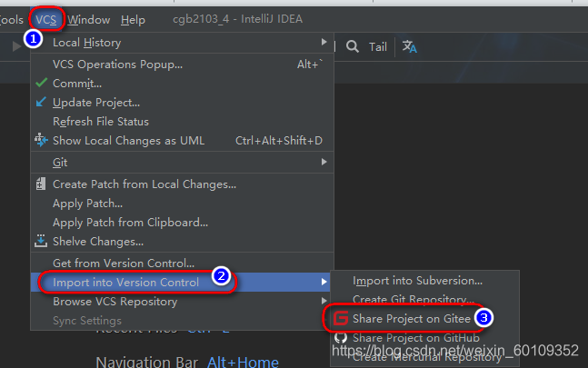This screenshot has height=368, width=588.
Task: Click the Create Patch icon
Action: point(41,184)
